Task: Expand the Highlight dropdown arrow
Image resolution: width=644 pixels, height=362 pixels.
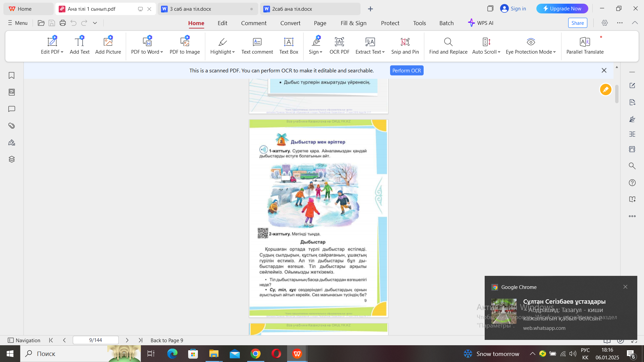Action: click(233, 52)
